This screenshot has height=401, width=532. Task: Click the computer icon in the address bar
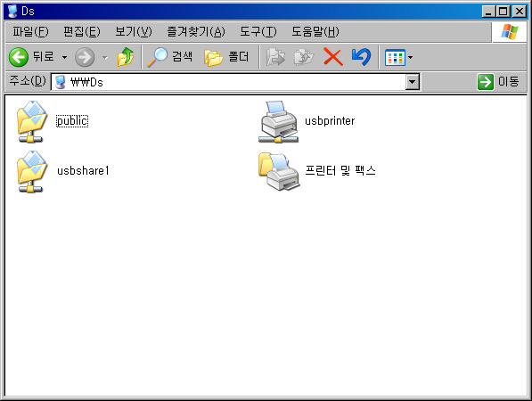coord(60,82)
